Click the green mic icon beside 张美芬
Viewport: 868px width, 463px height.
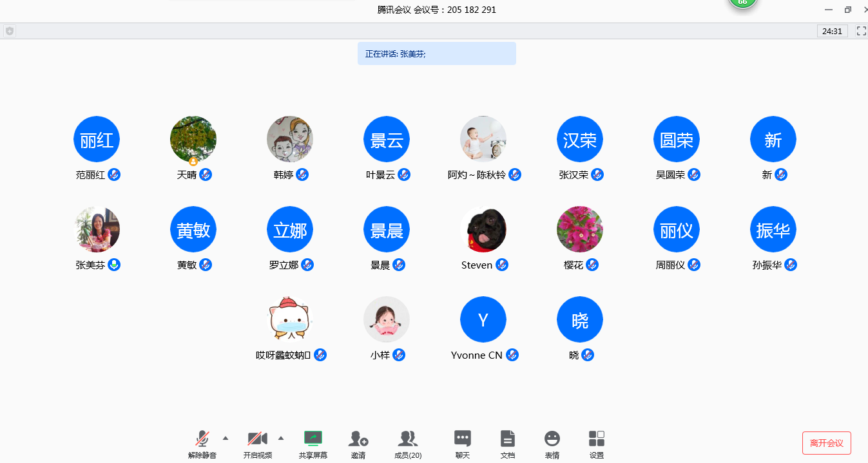[114, 265]
